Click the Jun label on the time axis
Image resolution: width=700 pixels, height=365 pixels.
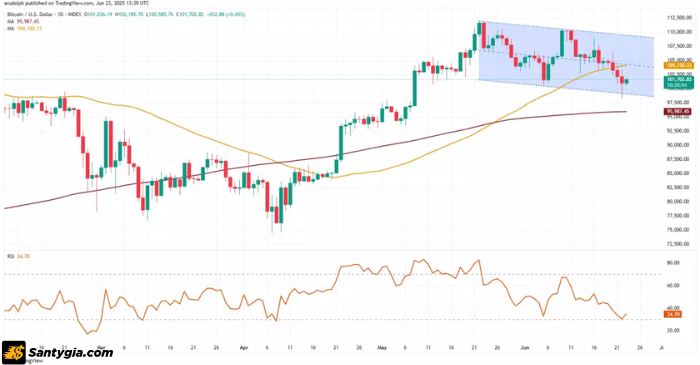click(x=525, y=347)
